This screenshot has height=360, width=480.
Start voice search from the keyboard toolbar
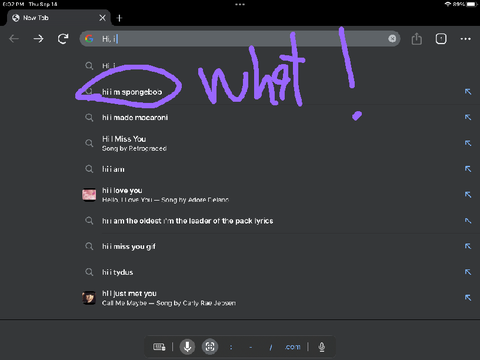(x=188, y=347)
